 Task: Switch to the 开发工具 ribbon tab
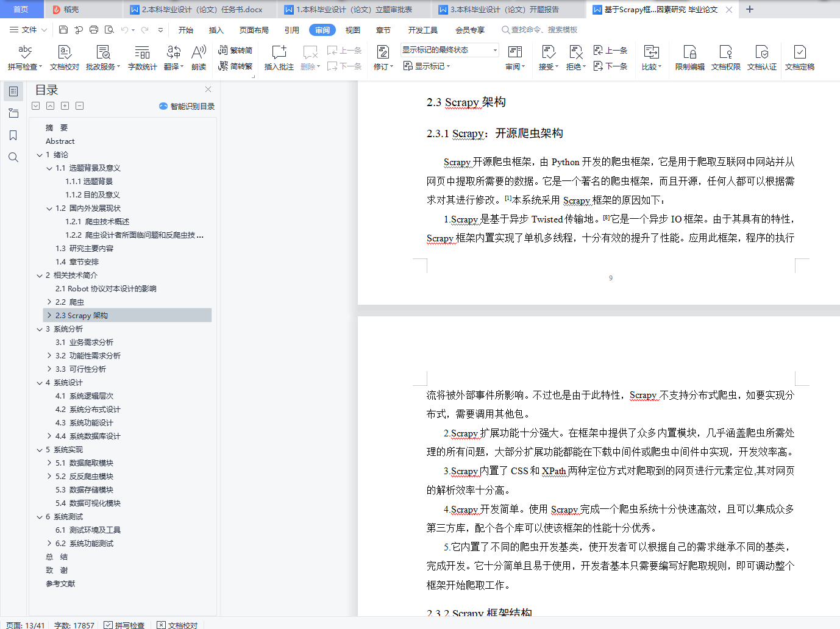423,30
